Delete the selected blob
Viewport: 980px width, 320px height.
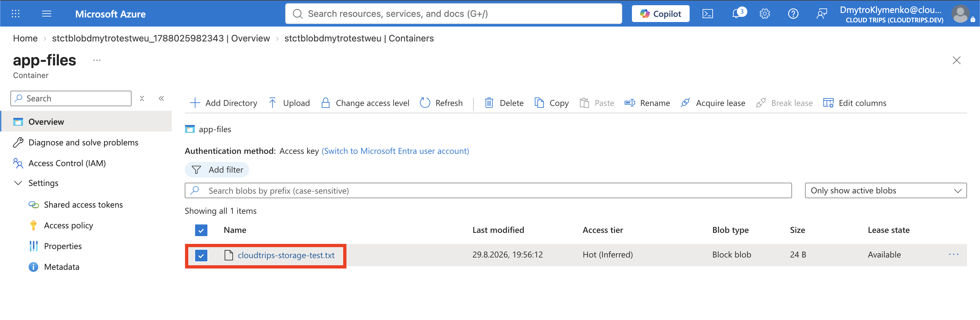click(x=504, y=103)
